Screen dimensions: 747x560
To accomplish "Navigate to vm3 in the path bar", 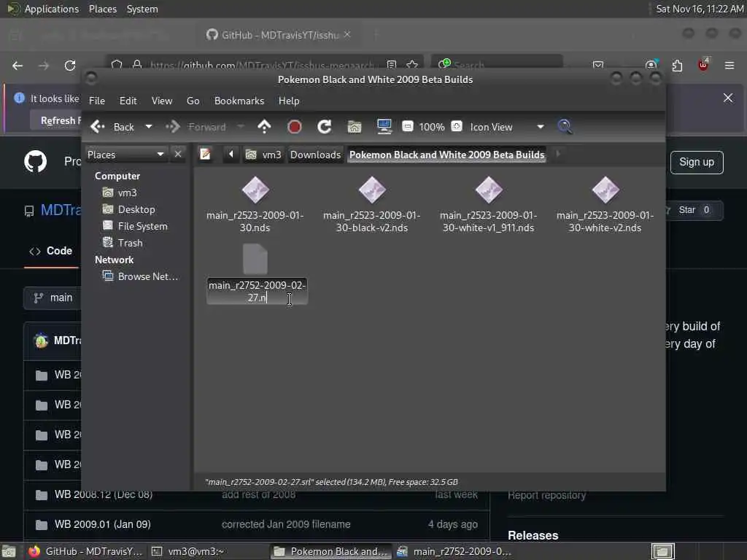I will 263,155.
